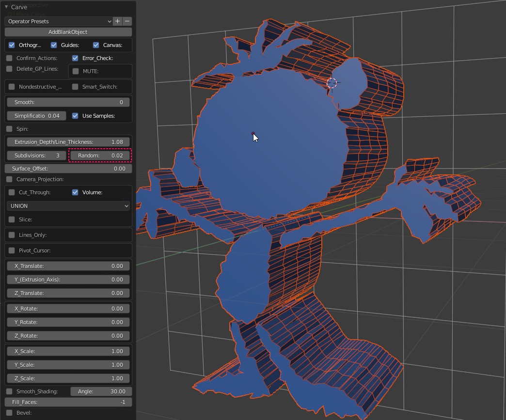
Task: Select the Random value field
Action: coord(100,156)
